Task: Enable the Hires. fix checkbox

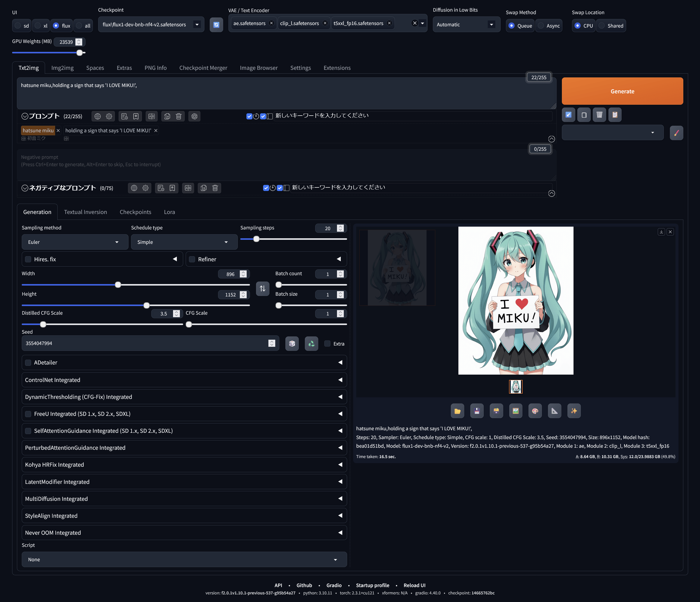Action: [x=28, y=259]
